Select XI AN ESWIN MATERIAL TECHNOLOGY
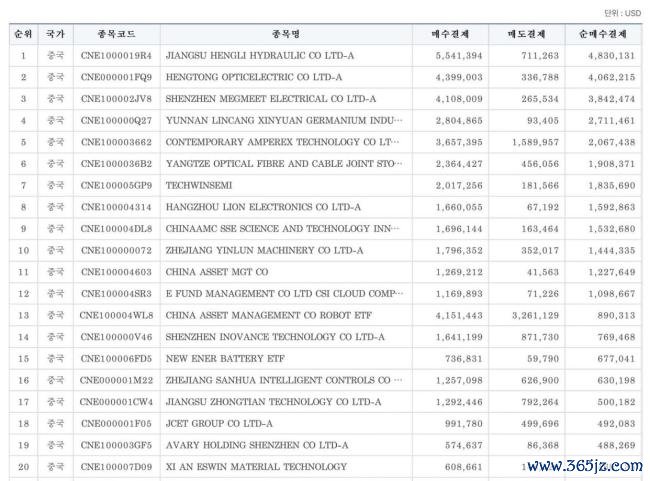Viewport: 650px width, 481px height. (x=256, y=466)
